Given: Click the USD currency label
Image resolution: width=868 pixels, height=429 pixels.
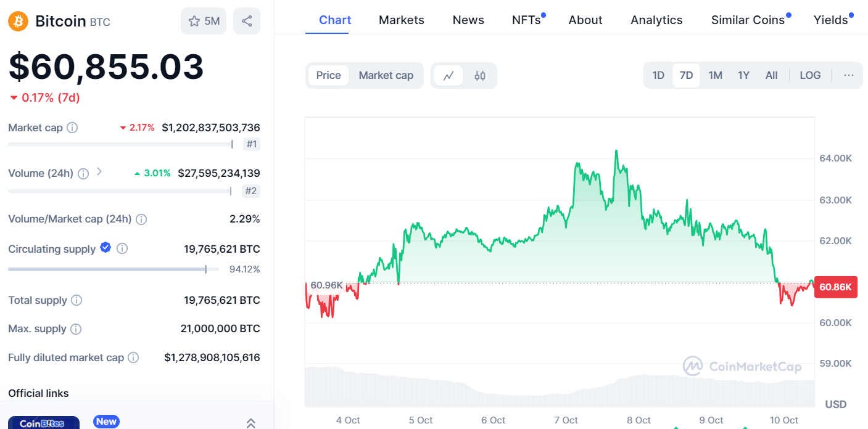Looking at the screenshot, I should [836, 404].
